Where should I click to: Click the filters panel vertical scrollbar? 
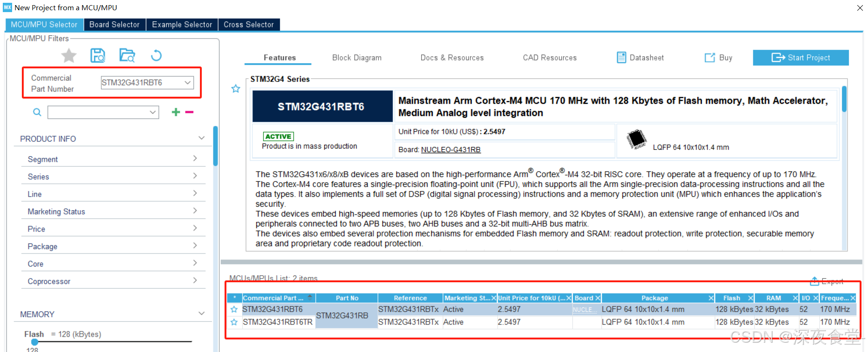point(215,146)
